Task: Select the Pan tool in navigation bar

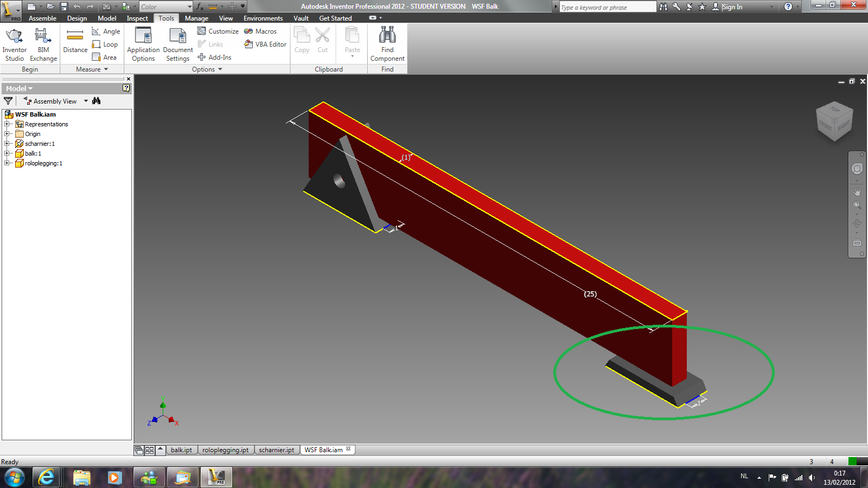Action: 857,191
